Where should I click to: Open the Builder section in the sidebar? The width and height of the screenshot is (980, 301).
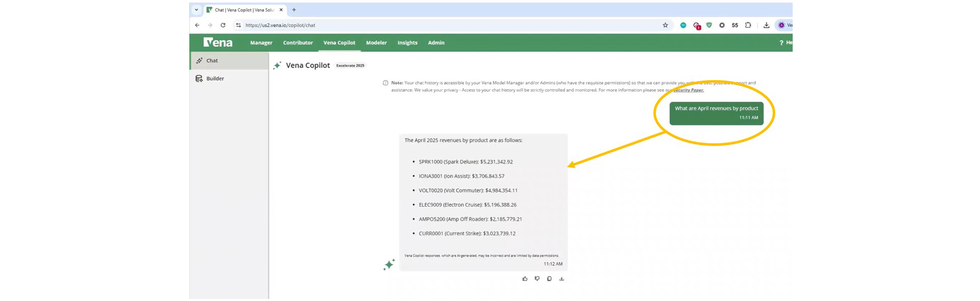point(229,79)
